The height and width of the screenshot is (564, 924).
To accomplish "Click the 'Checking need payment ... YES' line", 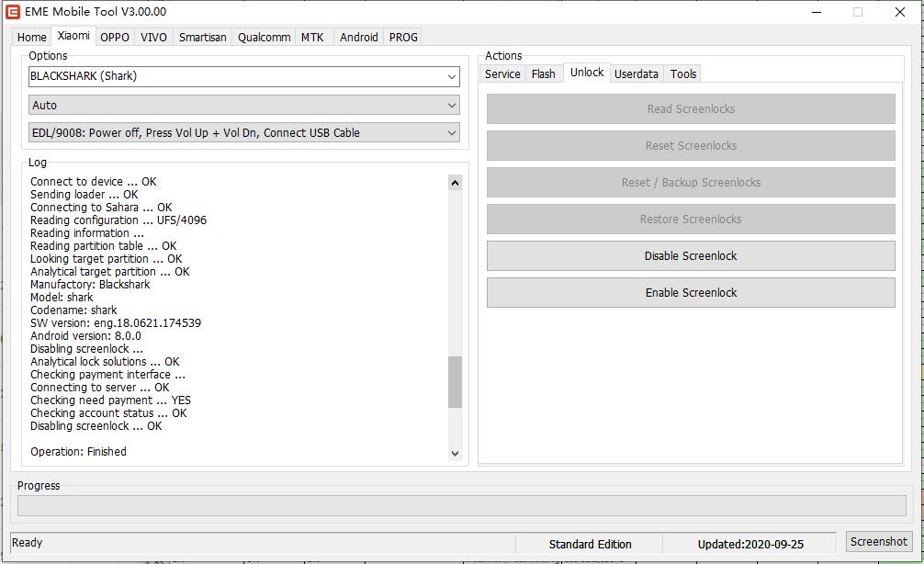I will point(110,400).
